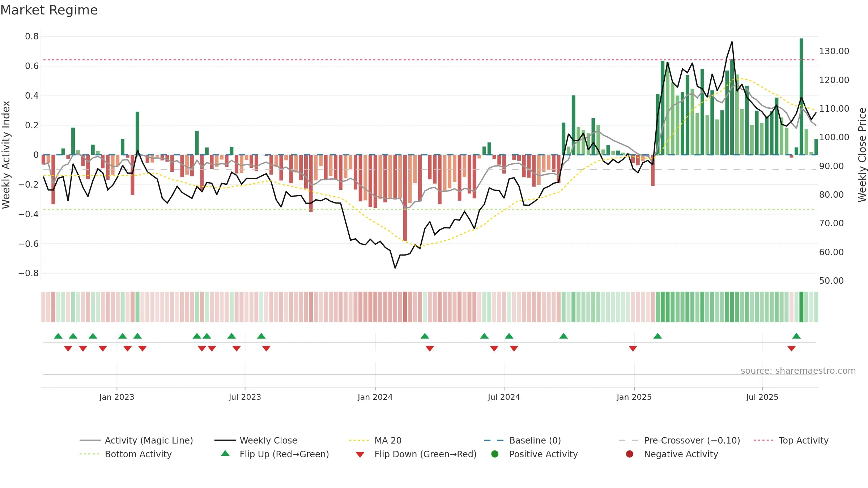Toggle the Pre-Crossover (−0.10) legend entry
The width and height of the screenshot is (868, 488).
tap(679, 440)
